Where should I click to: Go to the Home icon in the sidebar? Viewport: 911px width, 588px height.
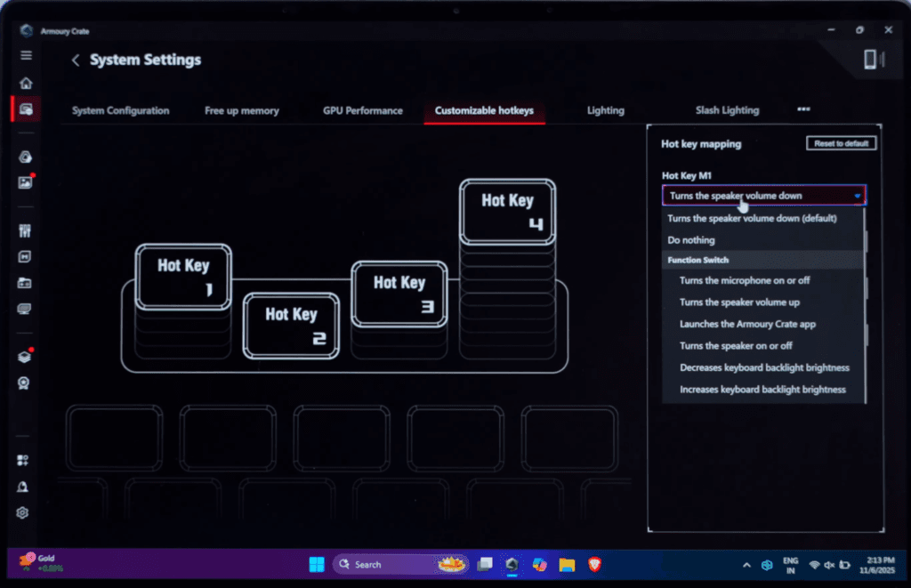(x=26, y=83)
